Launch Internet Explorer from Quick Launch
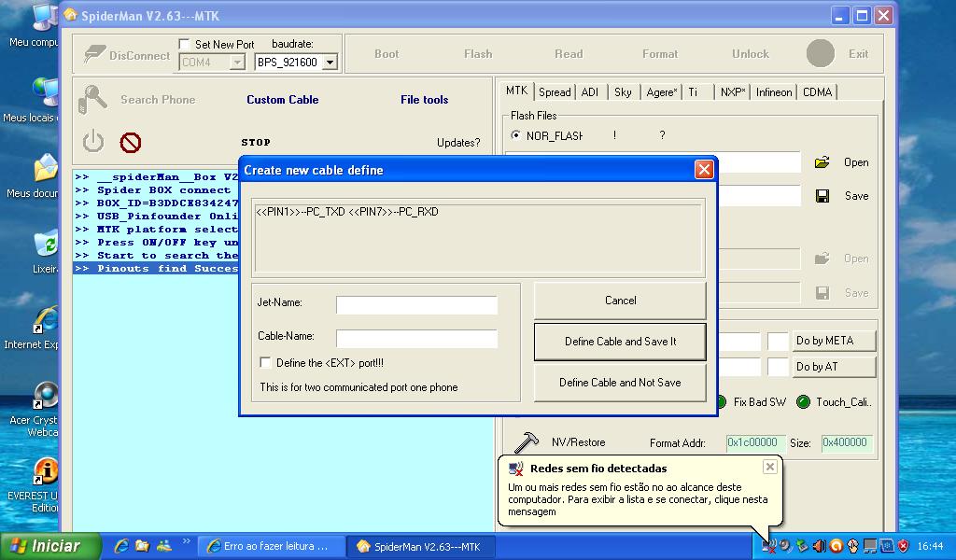This screenshot has height=560, width=956. coord(121,546)
